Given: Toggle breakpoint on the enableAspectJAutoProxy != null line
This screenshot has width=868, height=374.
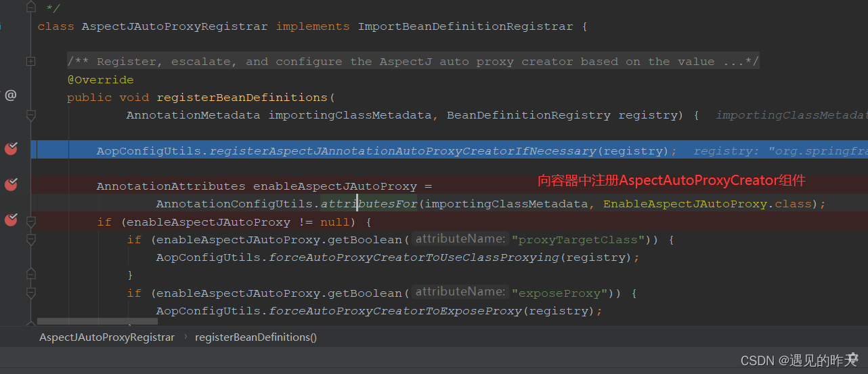Looking at the screenshot, I should [11, 220].
